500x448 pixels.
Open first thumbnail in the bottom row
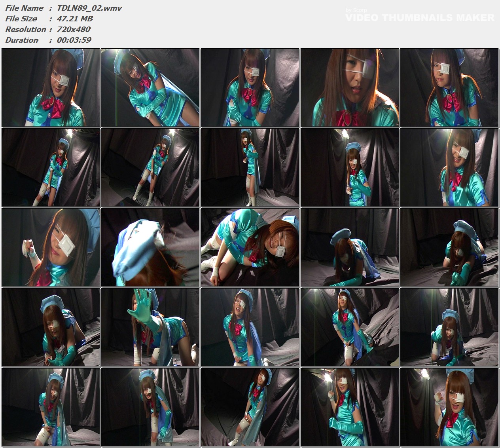[51, 407]
